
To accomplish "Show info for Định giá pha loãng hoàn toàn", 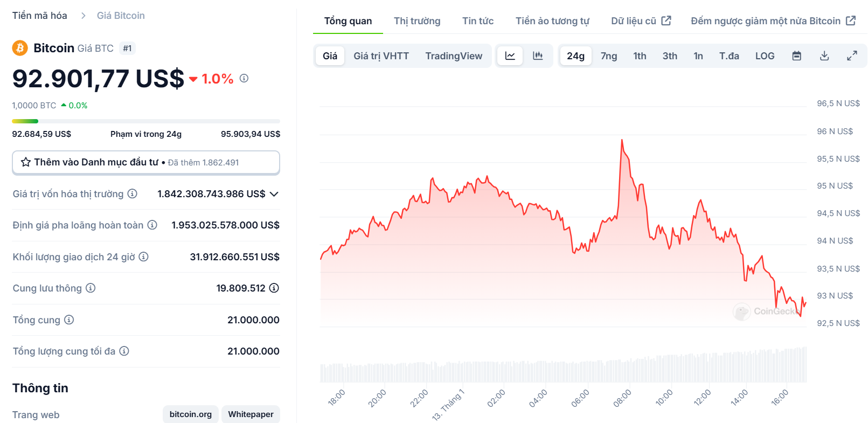I will pyautogui.click(x=152, y=225).
